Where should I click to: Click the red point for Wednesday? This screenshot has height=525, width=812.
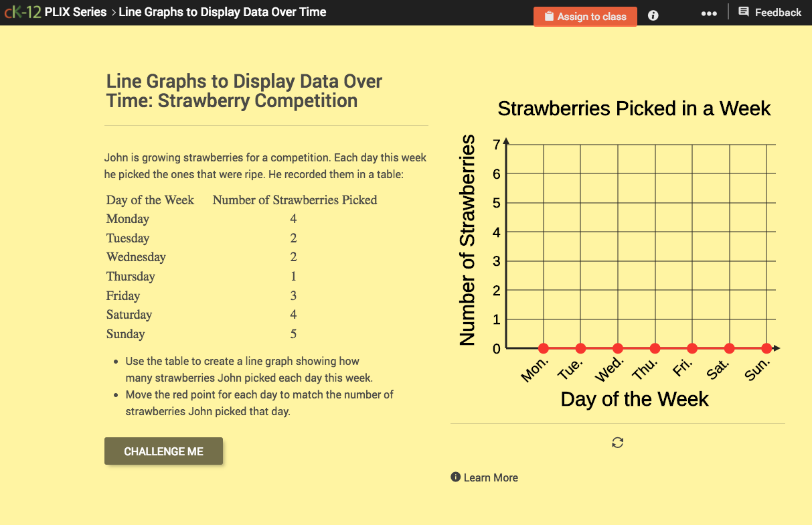point(617,348)
